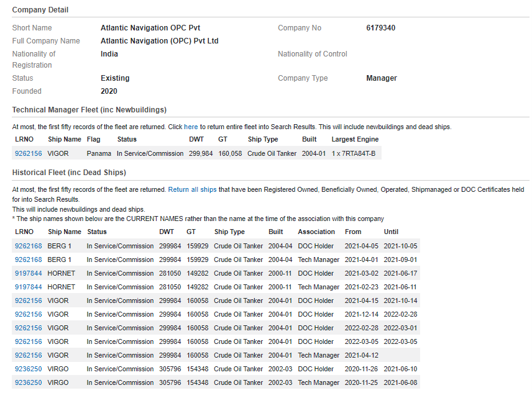The image size is (532, 393).
Task: Click the DWT value 299,984 in the technical fleet
Action: [201, 153]
